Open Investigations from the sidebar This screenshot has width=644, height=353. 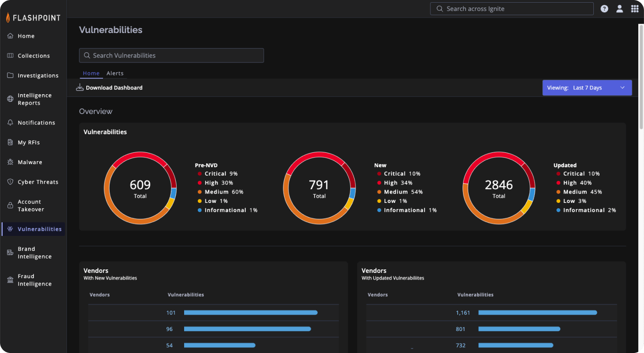point(38,75)
